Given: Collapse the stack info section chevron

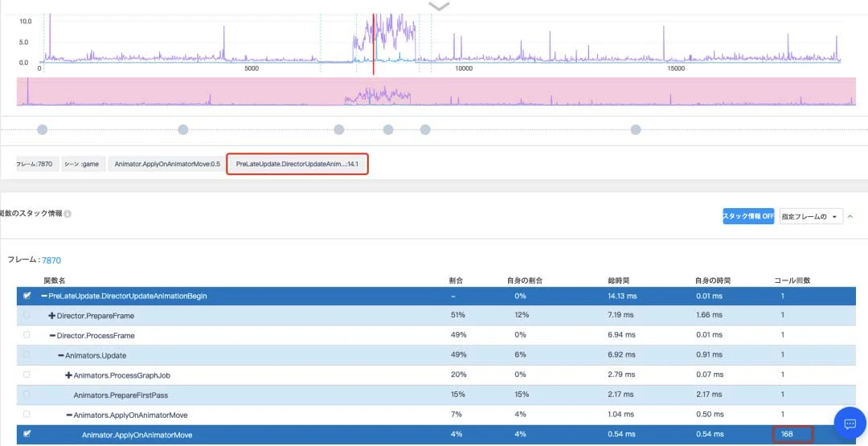Looking at the screenshot, I should [850, 216].
